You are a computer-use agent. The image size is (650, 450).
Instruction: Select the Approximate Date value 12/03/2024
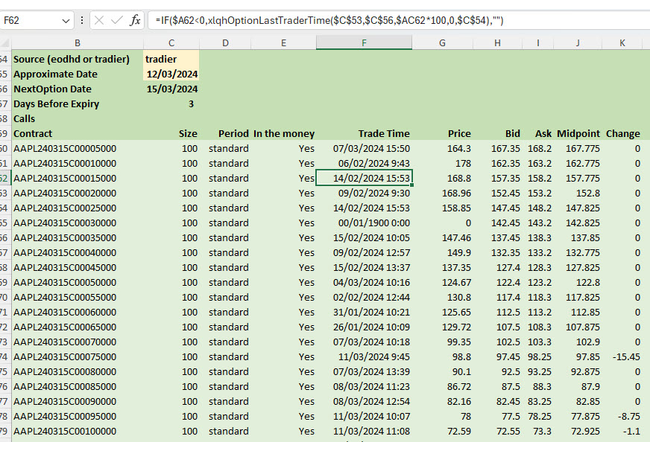[172, 74]
